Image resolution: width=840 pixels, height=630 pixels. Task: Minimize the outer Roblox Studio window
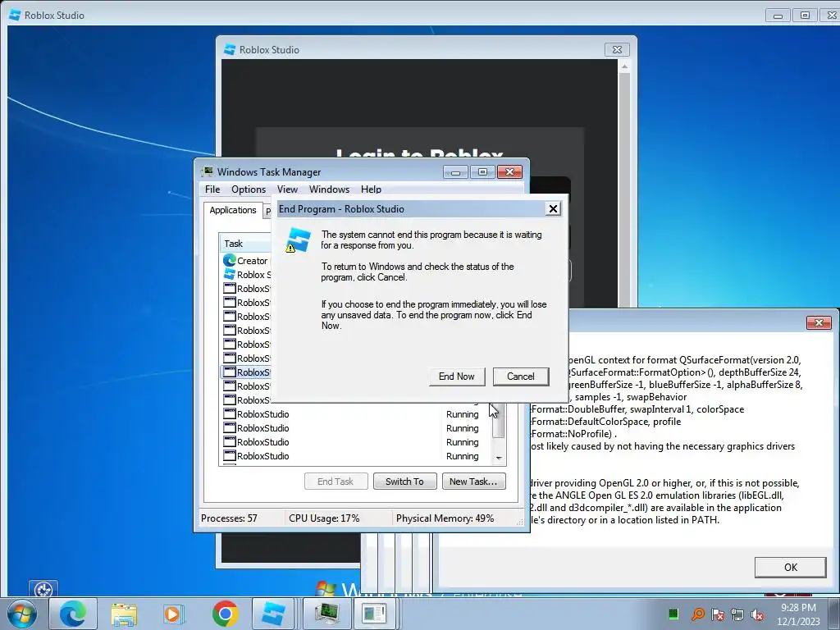coord(778,15)
